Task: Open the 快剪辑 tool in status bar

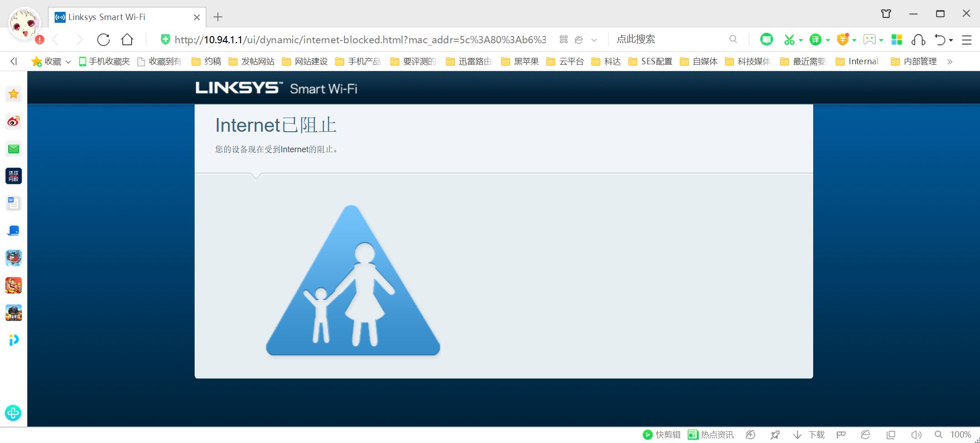Action: click(x=662, y=434)
